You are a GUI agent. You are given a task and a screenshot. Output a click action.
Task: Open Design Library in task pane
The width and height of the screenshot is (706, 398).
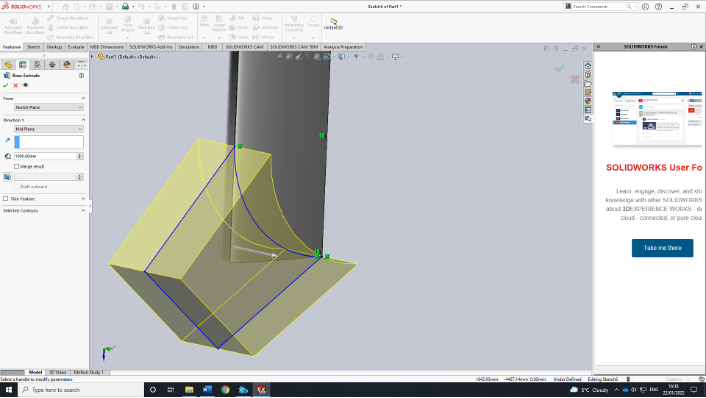point(588,75)
